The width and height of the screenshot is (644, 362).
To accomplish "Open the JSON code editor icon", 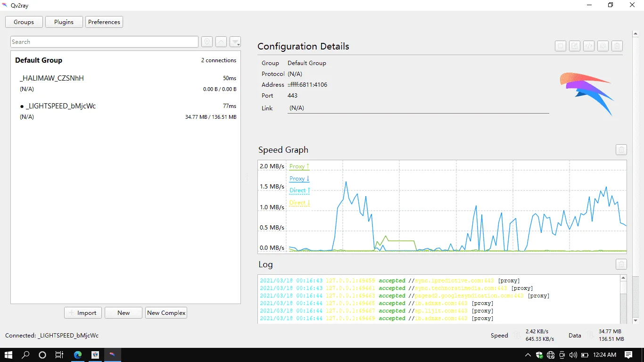I will [589, 46].
